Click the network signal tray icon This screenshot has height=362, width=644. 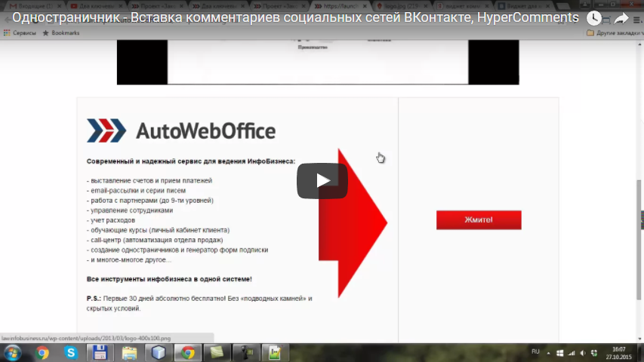572,353
